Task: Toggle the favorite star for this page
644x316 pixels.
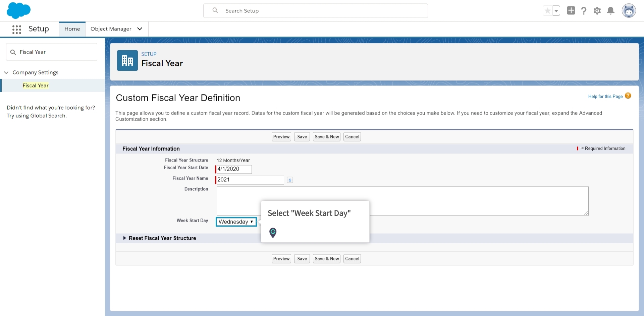Action: coord(547,10)
